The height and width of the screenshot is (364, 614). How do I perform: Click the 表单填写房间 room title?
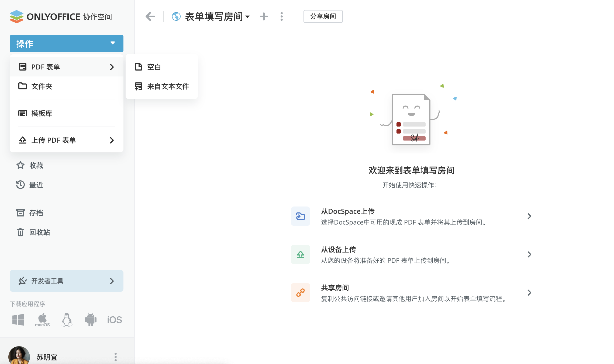[214, 17]
